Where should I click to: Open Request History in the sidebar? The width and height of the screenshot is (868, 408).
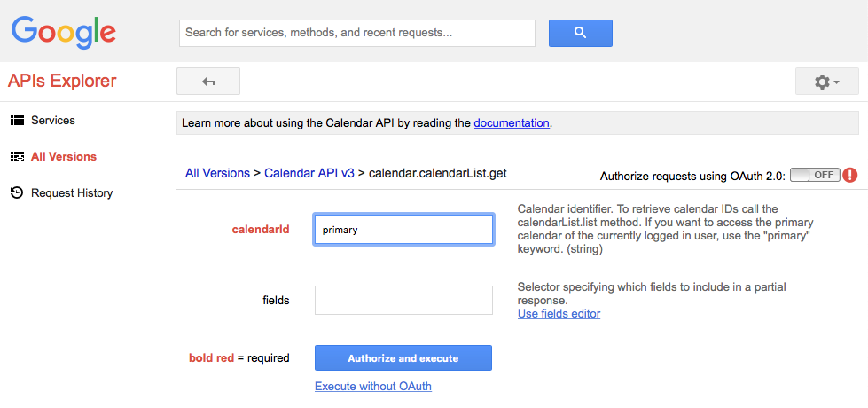pyautogui.click(x=72, y=192)
